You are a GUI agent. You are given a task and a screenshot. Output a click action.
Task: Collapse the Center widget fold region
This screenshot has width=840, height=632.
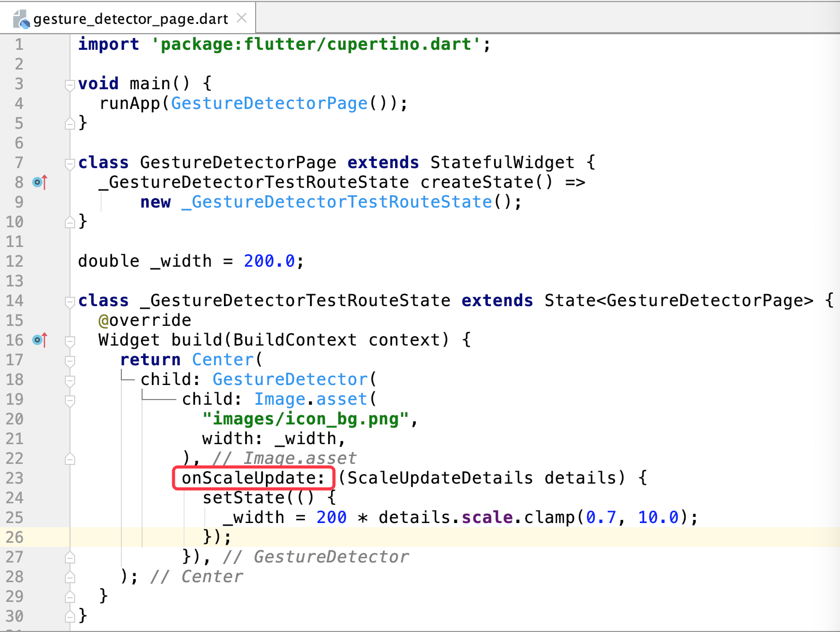[x=70, y=360]
